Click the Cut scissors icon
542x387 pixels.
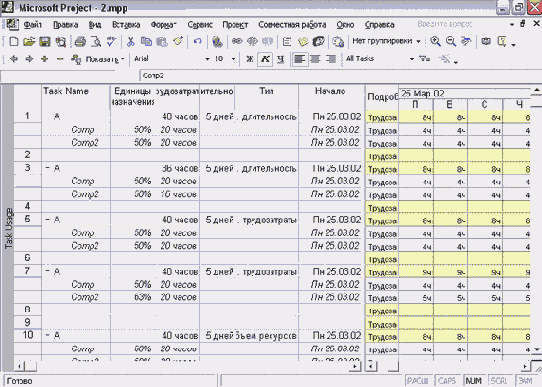tap(130, 42)
